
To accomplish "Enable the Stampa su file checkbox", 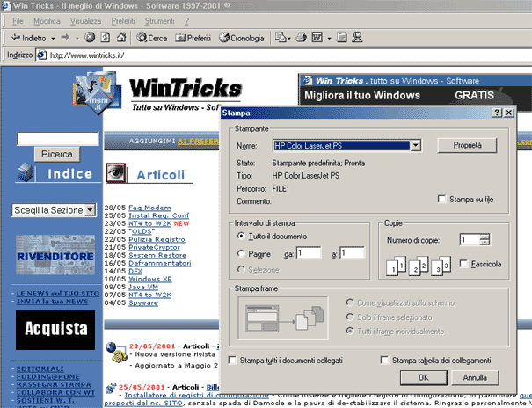I will 441,199.
